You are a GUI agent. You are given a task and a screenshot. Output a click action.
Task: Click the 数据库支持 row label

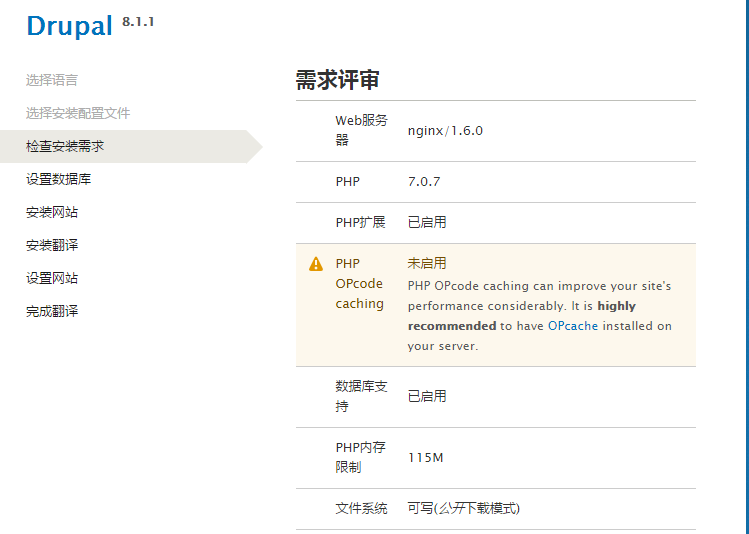[x=360, y=396]
